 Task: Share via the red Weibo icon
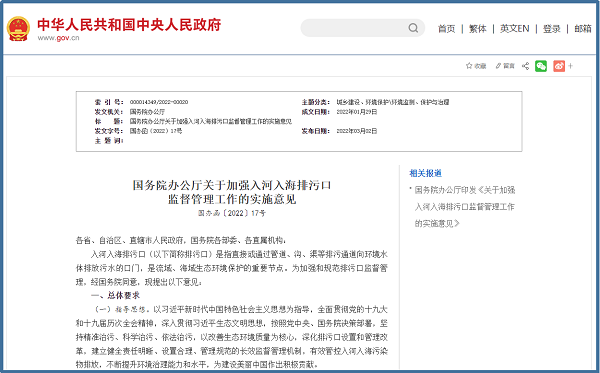pyautogui.click(x=559, y=66)
